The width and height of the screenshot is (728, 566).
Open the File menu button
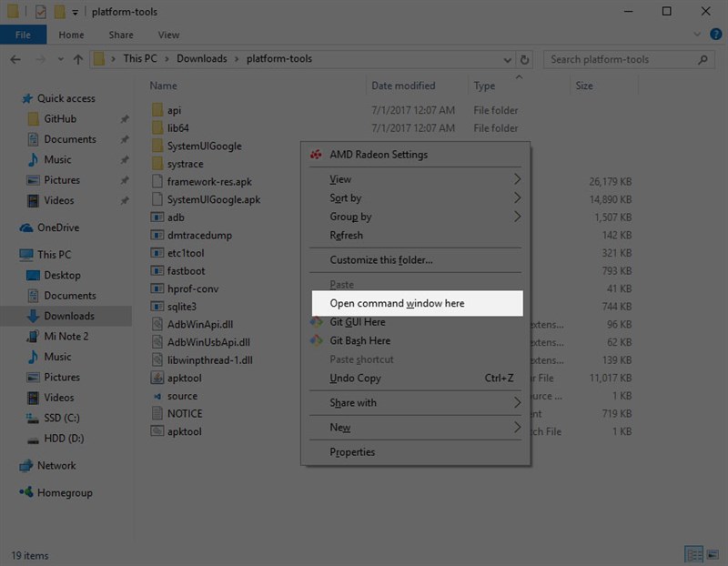[23, 35]
